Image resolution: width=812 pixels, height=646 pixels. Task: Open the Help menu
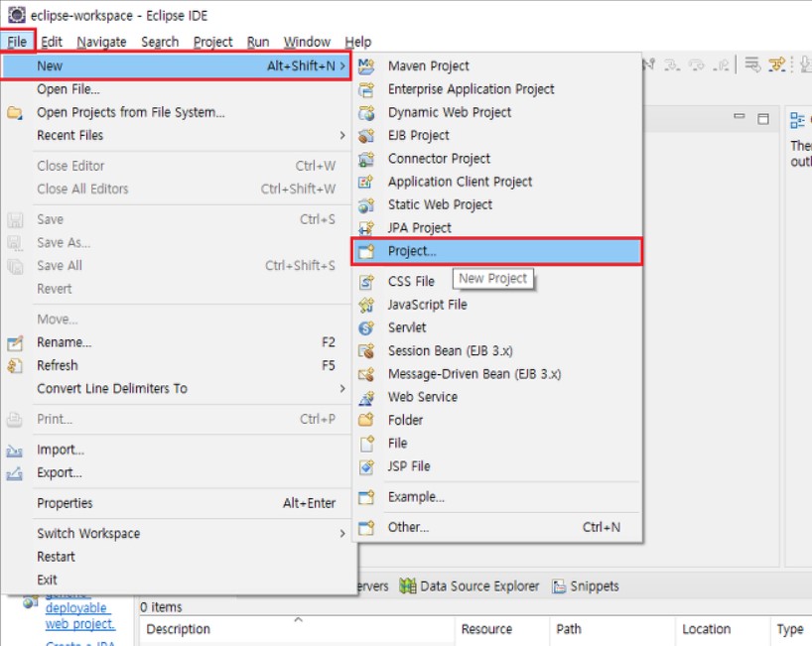(x=357, y=42)
